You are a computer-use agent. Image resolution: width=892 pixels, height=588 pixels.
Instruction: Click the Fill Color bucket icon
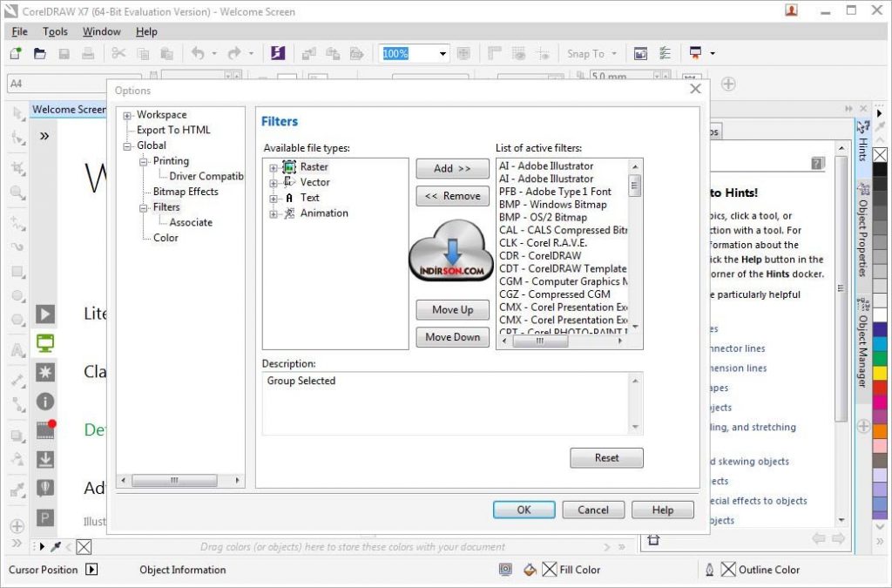[530, 569]
